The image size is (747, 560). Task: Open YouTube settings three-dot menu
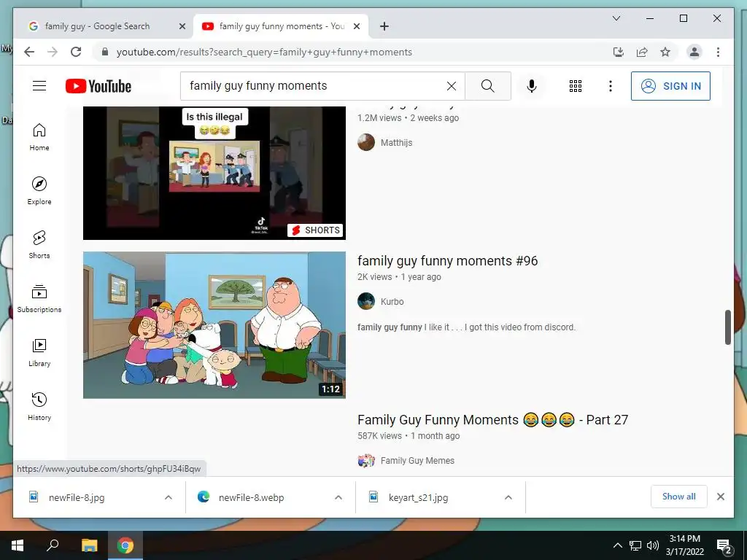pyautogui.click(x=611, y=86)
